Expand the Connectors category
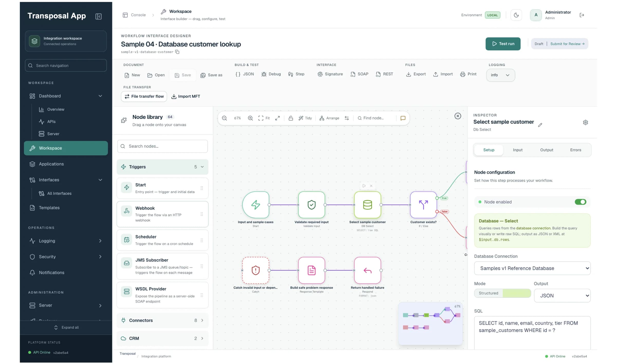617x364 pixels. (162, 320)
